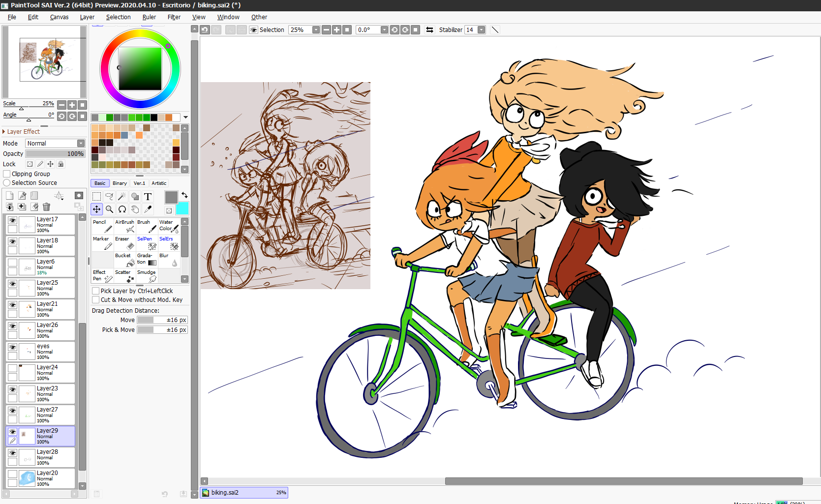Image resolution: width=821 pixels, height=504 pixels.
Task: Switch to the Artistic brush tab
Action: (159, 183)
